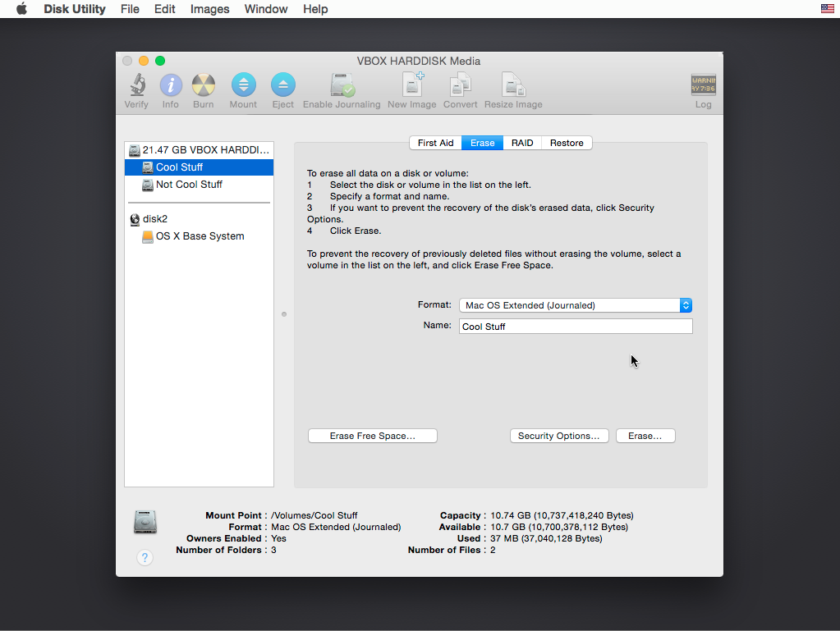Click the New Image toolbar icon
Image resolution: width=840 pixels, height=631 pixels.
(412, 85)
